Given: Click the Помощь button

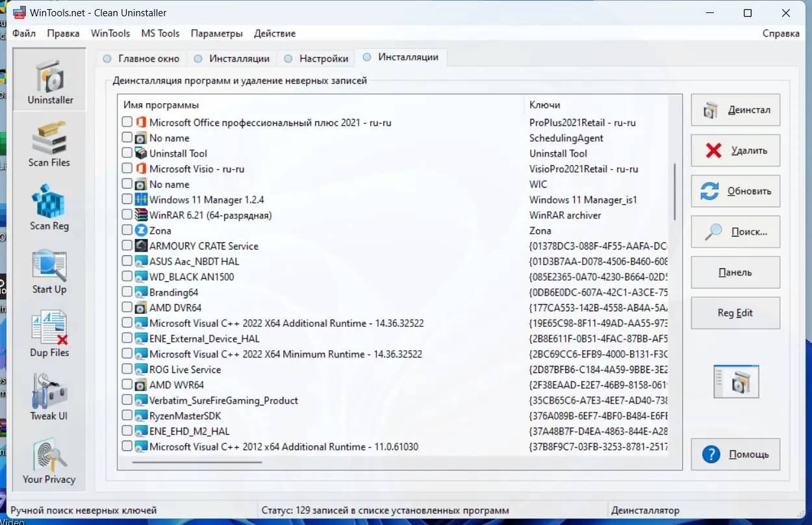Looking at the screenshot, I should [735, 454].
